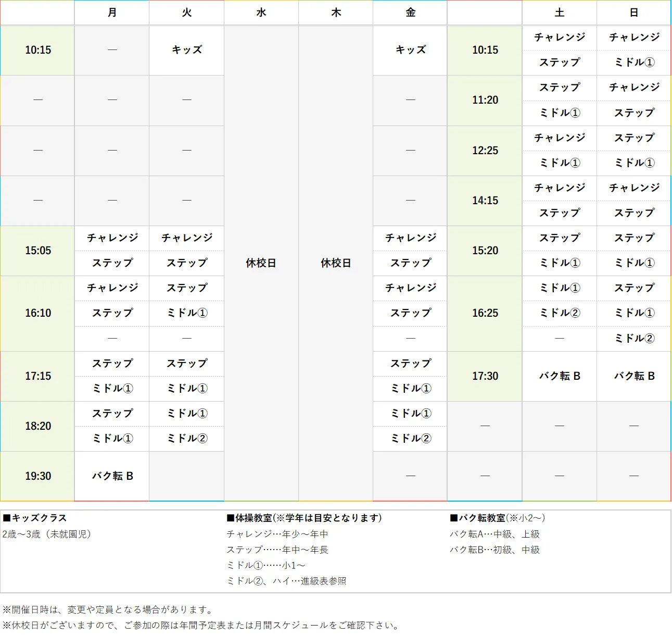The height and width of the screenshot is (635, 672).
Task: Select the 土 column header
Action: pos(559,13)
